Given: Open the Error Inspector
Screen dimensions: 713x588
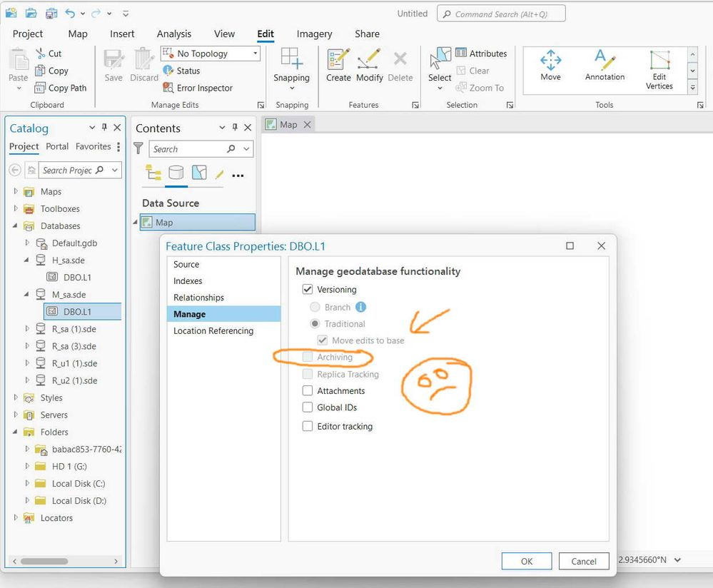Looking at the screenshot, I should (198, 88).
